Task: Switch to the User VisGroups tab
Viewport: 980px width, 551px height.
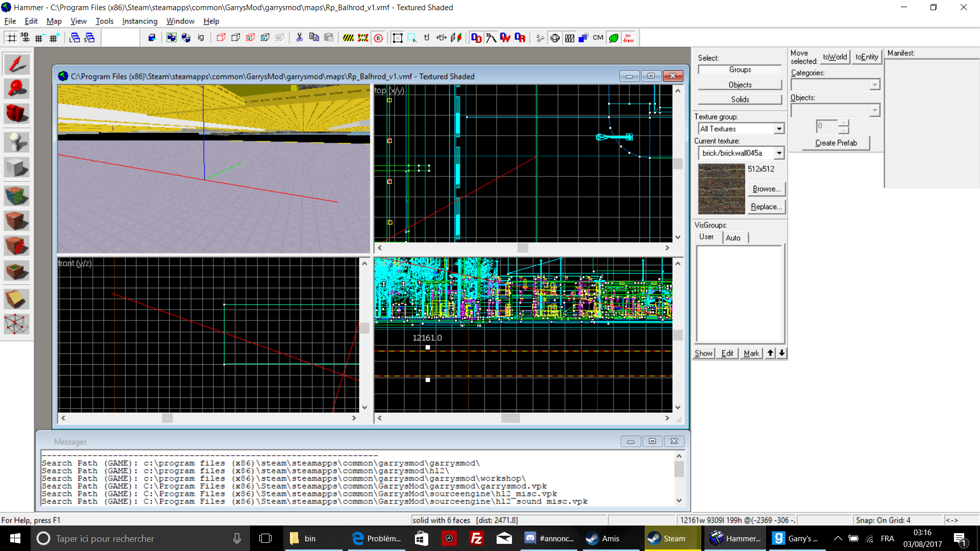Action: 706,237
